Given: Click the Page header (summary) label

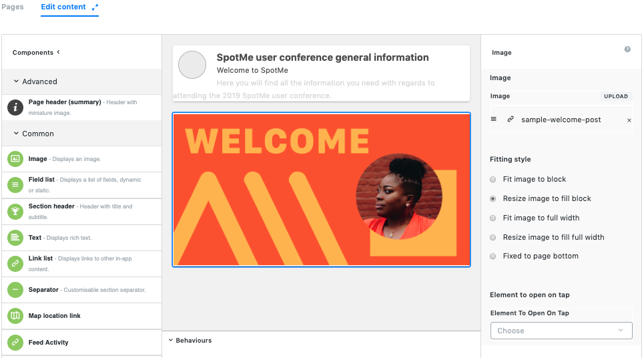Looking at the screenshot, I should 65,102.
